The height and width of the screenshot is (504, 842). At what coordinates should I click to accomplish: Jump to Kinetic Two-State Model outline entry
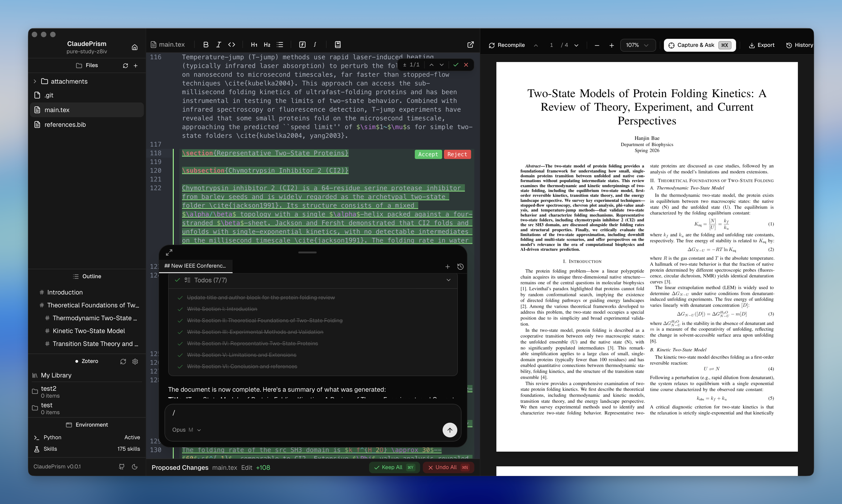point(89,331)
